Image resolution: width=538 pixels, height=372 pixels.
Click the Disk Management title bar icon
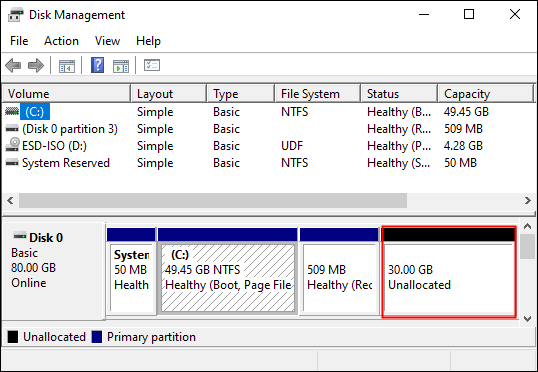15,15
